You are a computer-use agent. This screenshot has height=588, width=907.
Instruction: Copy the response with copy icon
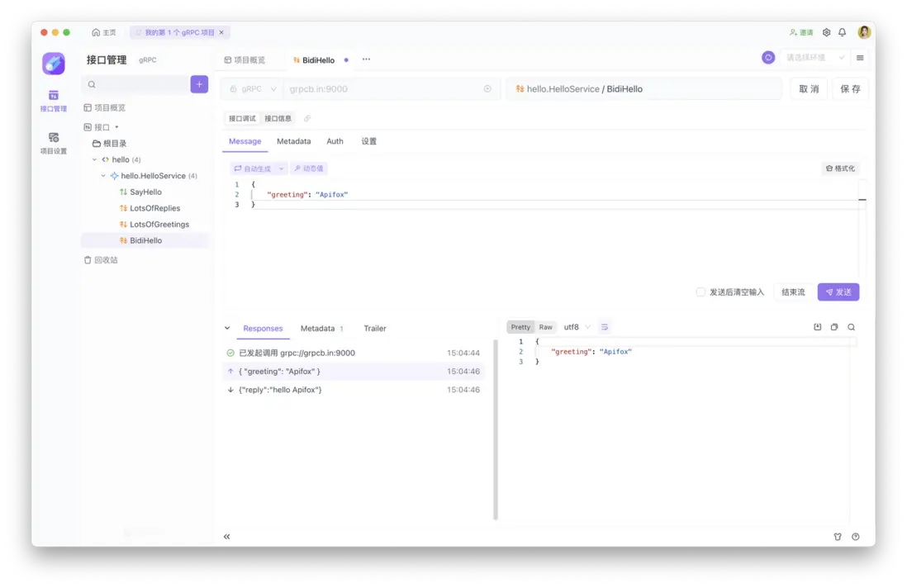[834, 327]
